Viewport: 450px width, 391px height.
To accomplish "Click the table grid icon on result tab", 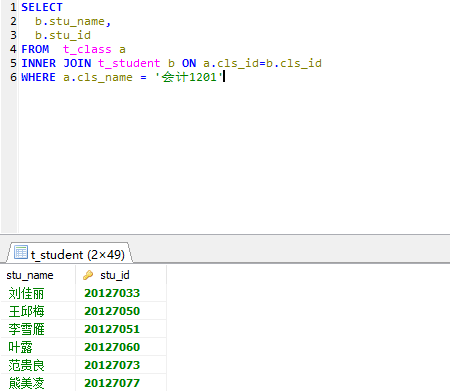I will click(21, 252).
